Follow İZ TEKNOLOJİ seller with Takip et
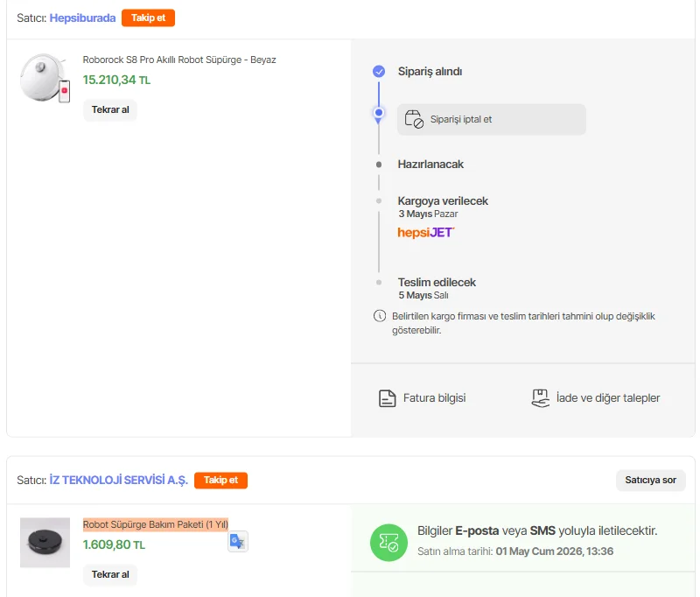The image size is (700, 597). pyautogui.click(x=220, y=480)
